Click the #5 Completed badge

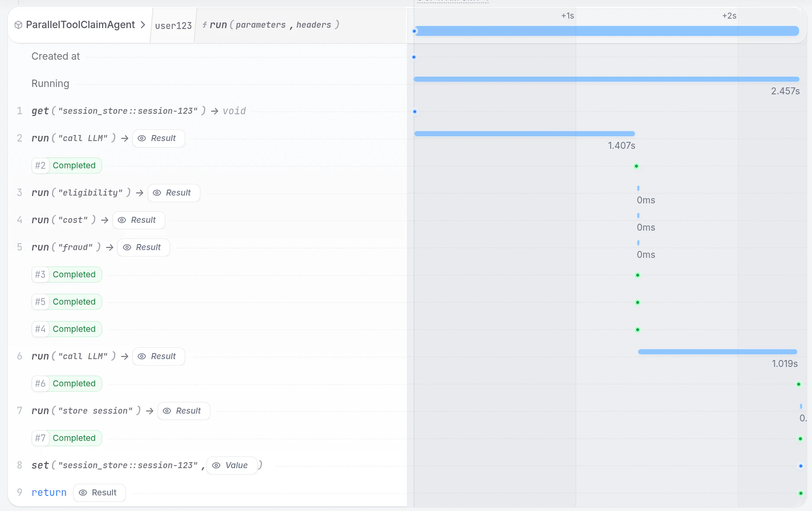point(67,302)
